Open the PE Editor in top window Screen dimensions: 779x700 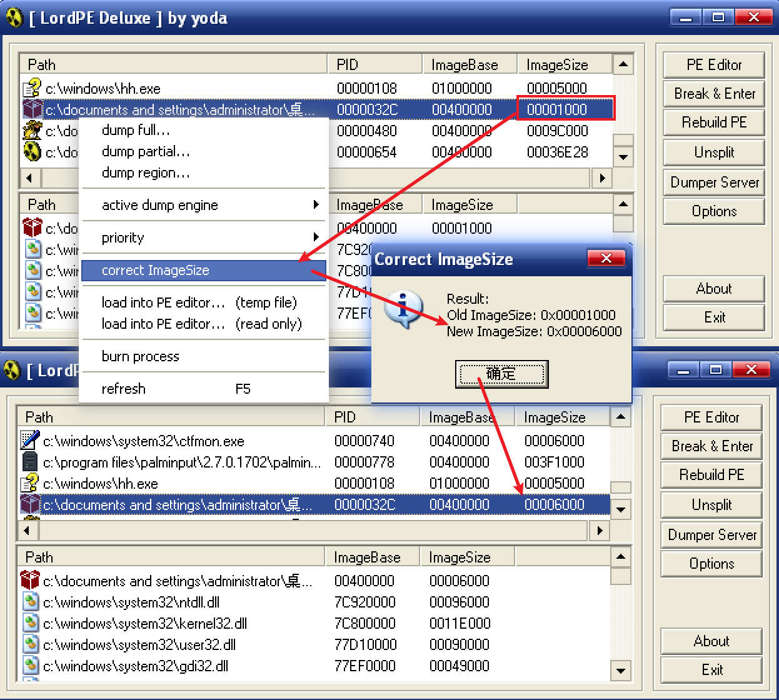coord(713,65)
